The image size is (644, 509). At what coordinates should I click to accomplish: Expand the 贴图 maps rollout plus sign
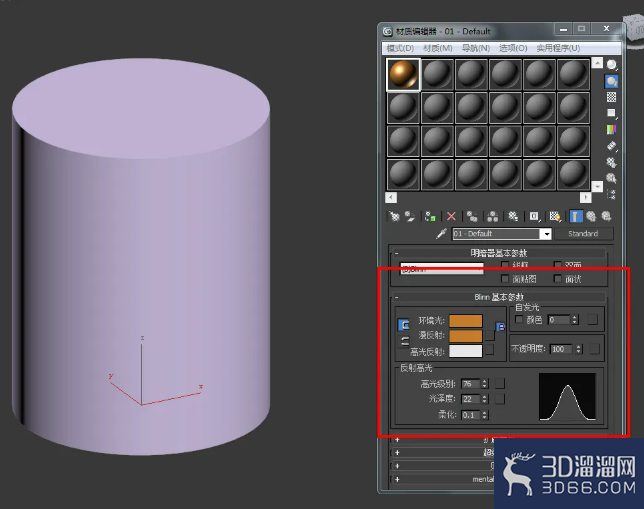[x=397, y=466]
